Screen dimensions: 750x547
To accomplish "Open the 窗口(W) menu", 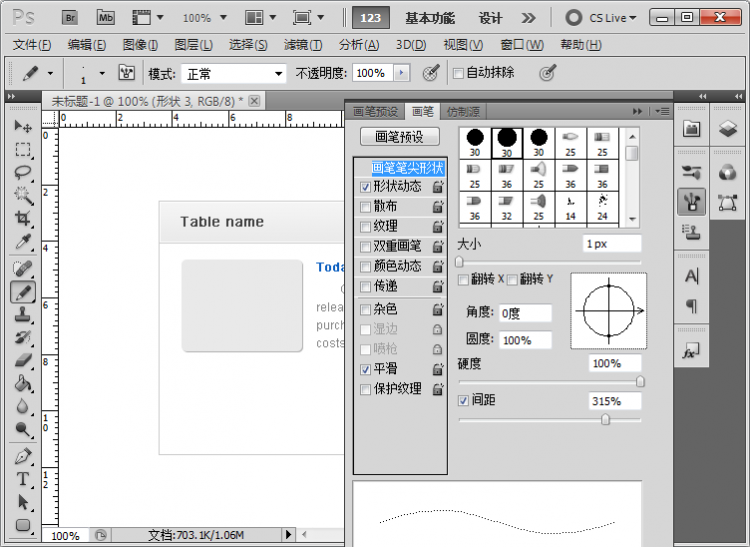I will coord(521,45).
